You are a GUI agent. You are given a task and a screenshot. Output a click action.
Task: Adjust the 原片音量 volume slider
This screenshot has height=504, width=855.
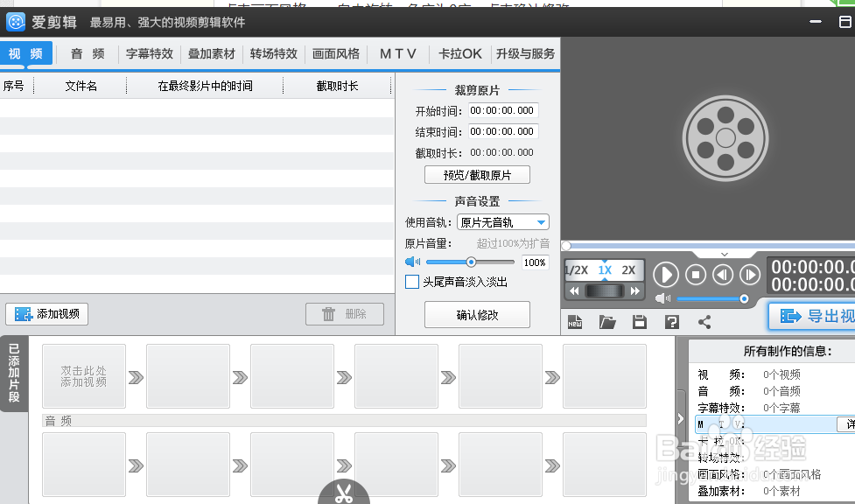[471, 262]
